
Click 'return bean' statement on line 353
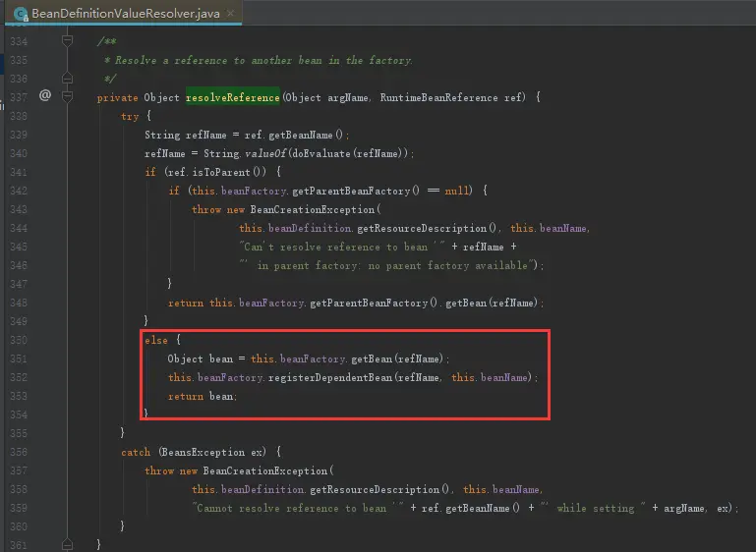202,397
